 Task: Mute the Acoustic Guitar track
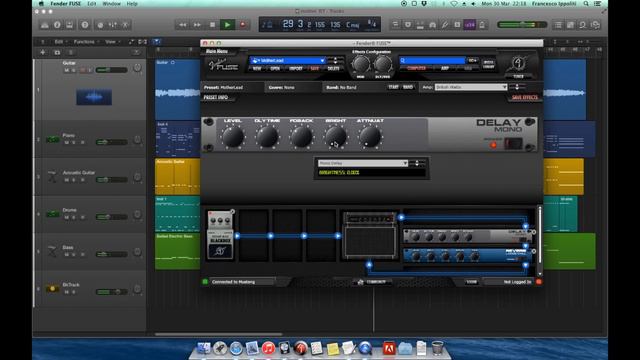[67, 180]
